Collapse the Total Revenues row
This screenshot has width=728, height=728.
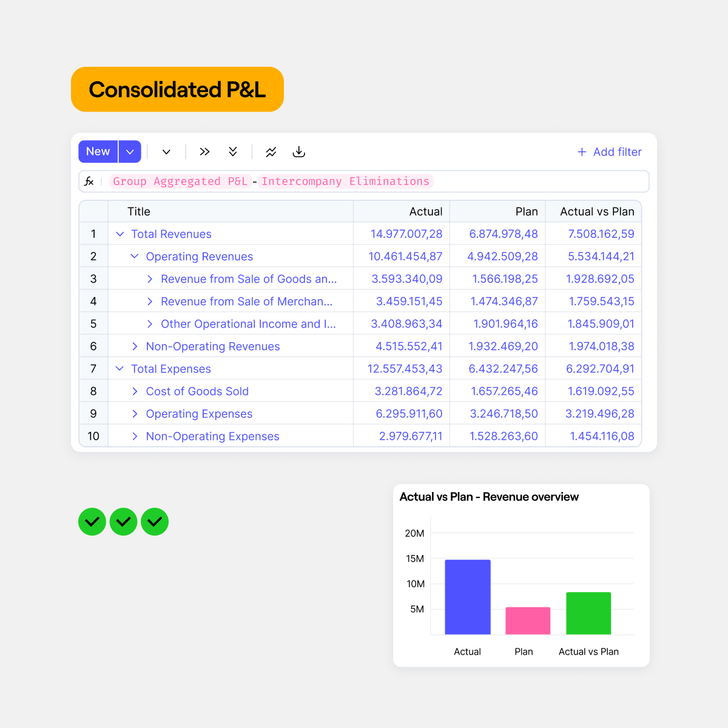(x=120, y=234)
